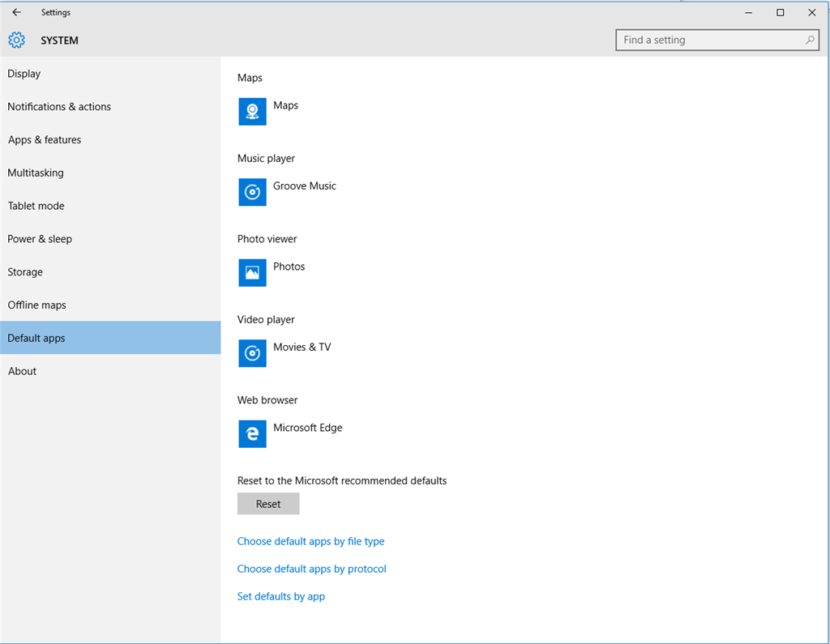
Task: Select Multitasking in the sidebar
Action: click(36, 173)
